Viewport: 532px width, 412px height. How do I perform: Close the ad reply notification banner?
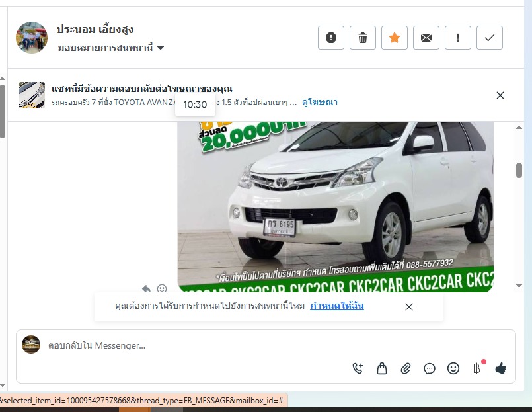[x=500, y=95]
